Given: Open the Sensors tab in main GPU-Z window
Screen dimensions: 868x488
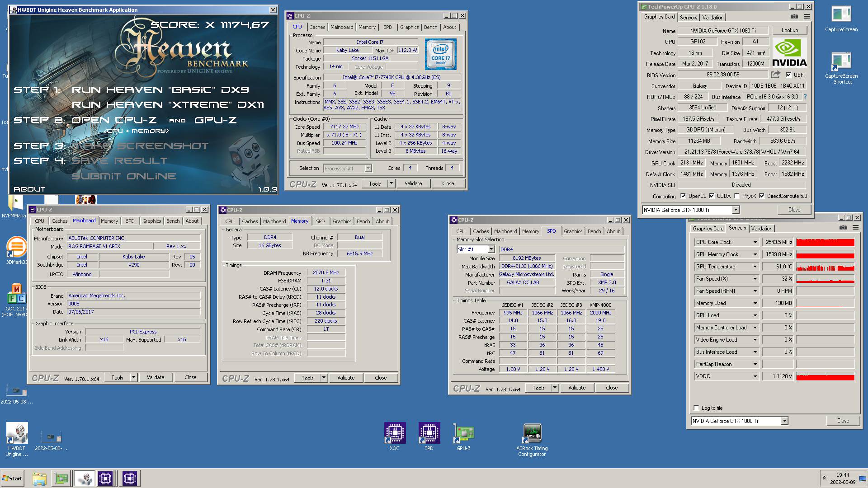Looking at the screenshot, I should pyautogui.click(x=688, y=18).
